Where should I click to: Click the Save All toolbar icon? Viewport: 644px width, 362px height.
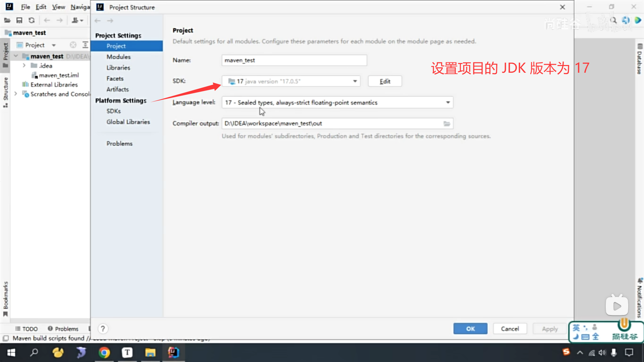pyautogui.click(x=19, y=20)
